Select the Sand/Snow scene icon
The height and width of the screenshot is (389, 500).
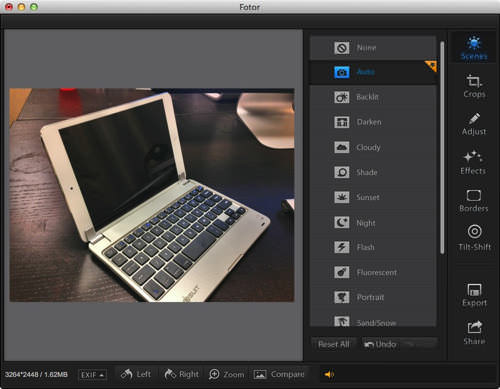click(342, 321)
